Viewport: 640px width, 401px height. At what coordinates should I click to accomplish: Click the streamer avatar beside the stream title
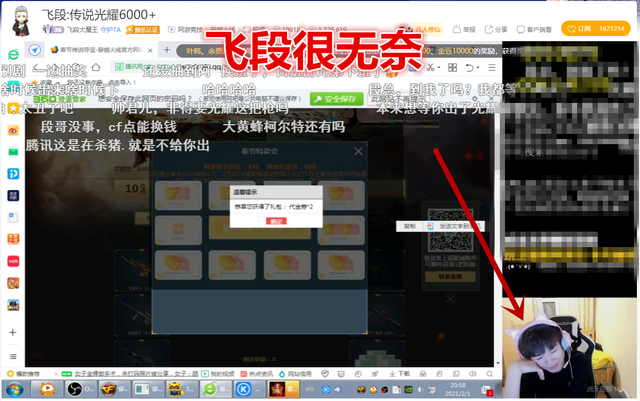21,20
